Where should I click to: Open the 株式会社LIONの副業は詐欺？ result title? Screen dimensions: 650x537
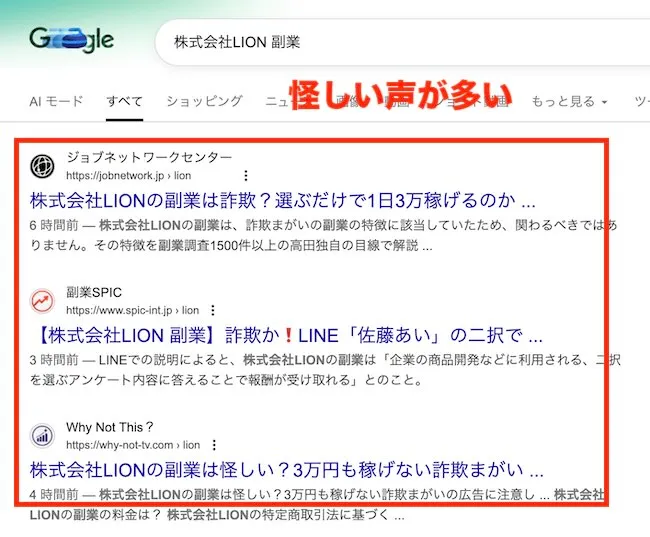(x=283, y=201)
